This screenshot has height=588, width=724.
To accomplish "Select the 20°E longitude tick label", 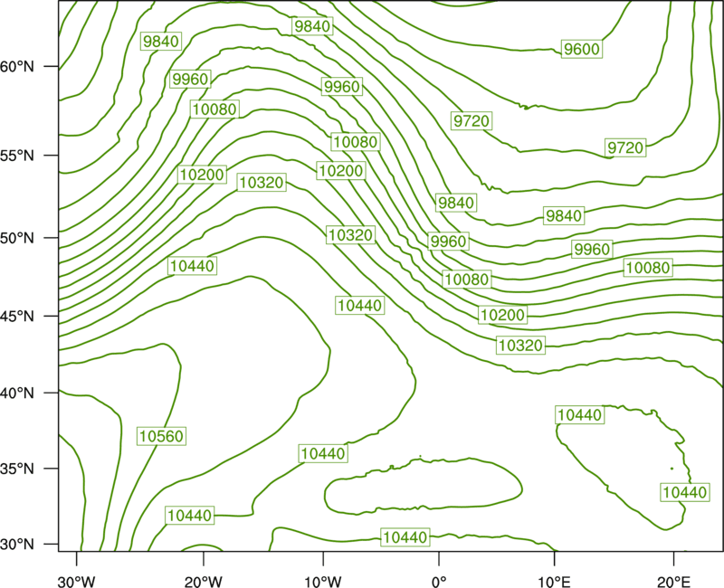I will [x=673, y=582].
